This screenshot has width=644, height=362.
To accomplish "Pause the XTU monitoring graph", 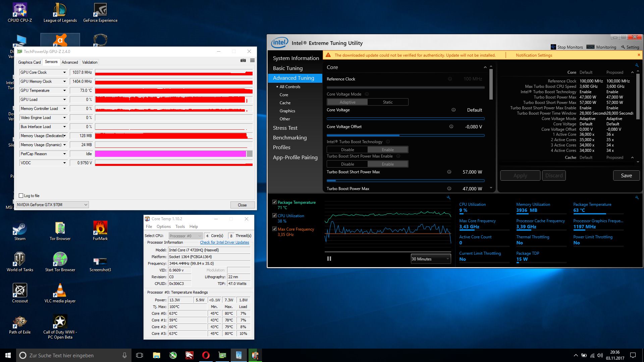I will point(329,258).
